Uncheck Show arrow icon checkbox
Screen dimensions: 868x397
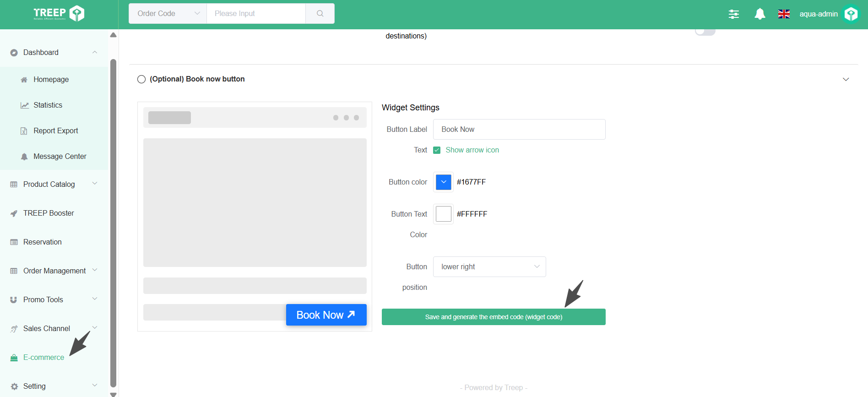(x=437, y=150)
